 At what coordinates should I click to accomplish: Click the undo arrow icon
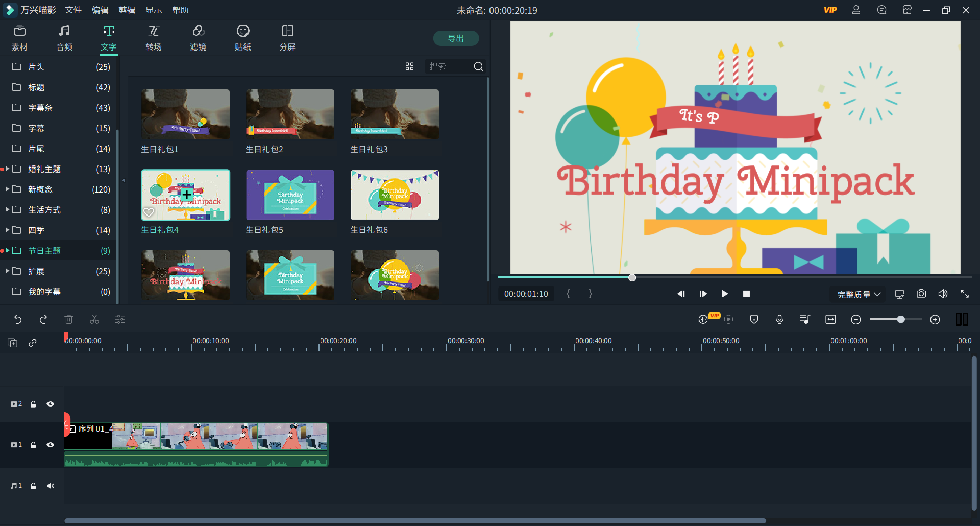pos(18,319)
